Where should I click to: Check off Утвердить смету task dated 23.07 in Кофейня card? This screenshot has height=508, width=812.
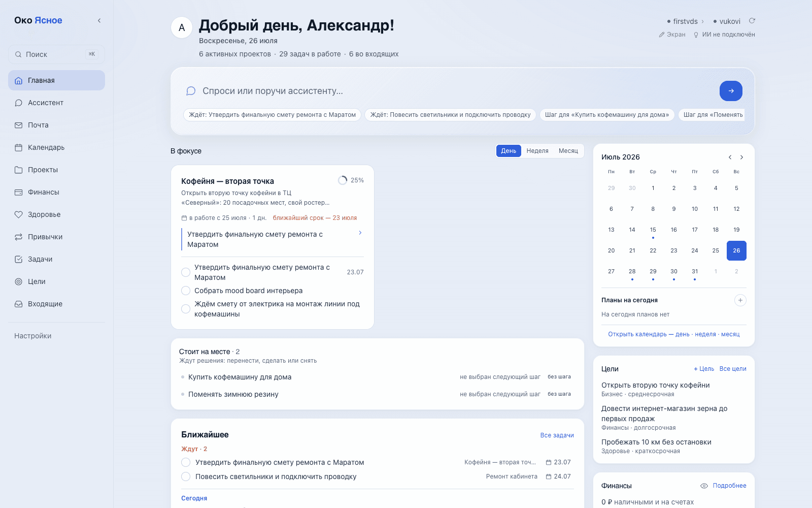click(186, 272)
